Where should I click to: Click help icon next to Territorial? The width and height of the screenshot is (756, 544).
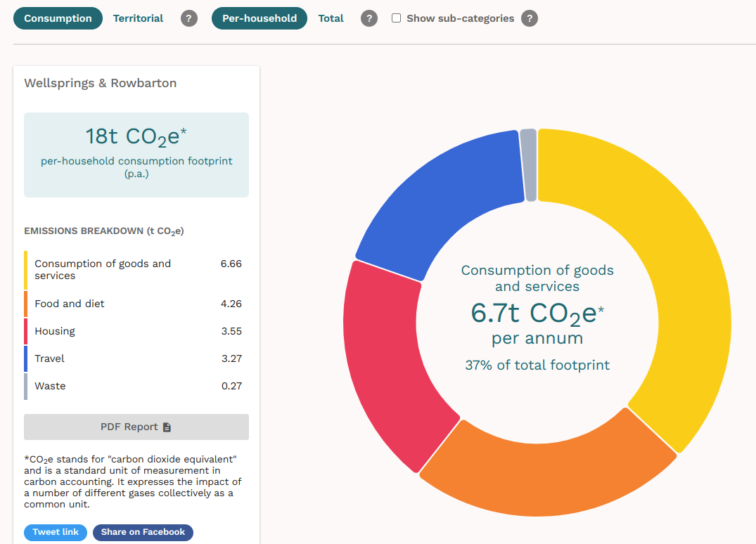click(188, 18)
